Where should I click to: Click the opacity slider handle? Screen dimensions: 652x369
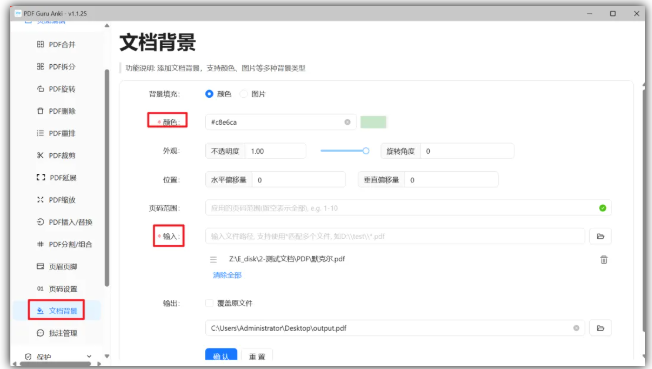(366, 151)
